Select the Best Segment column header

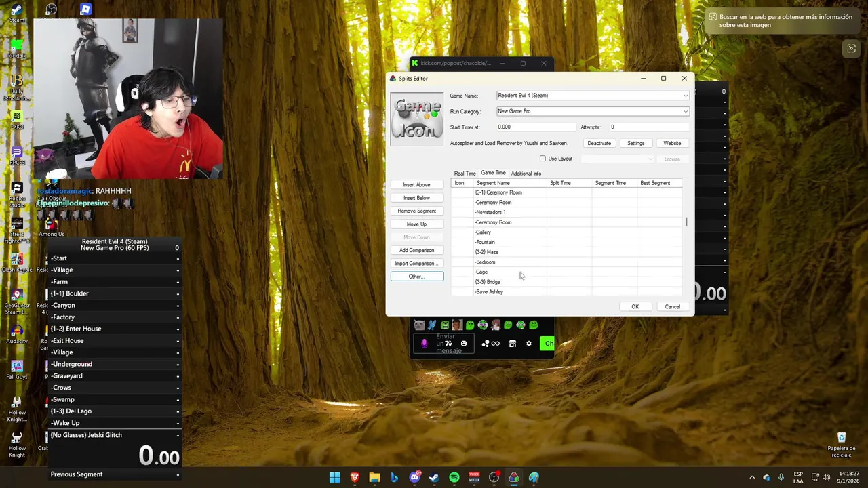point(659,183)
